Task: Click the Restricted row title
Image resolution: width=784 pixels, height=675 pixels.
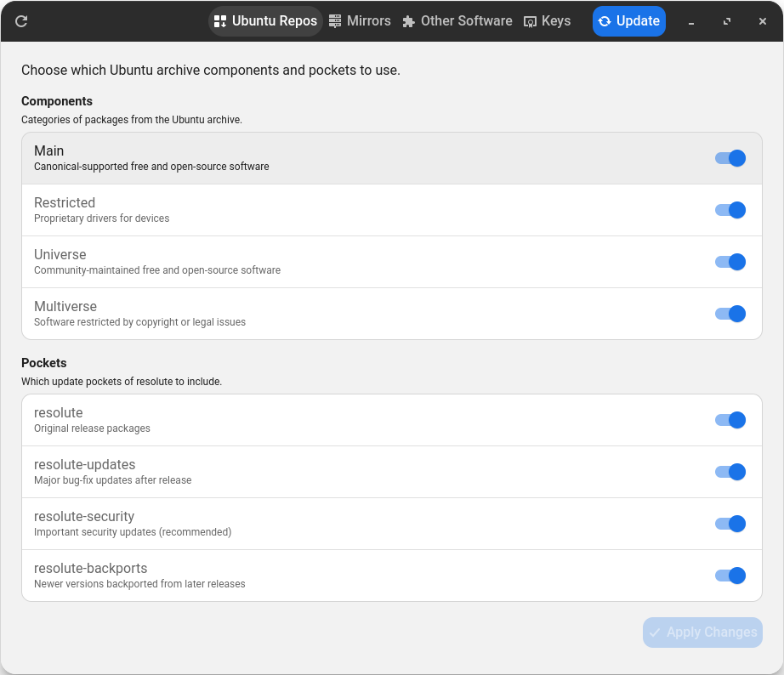Action: (65, 203)
